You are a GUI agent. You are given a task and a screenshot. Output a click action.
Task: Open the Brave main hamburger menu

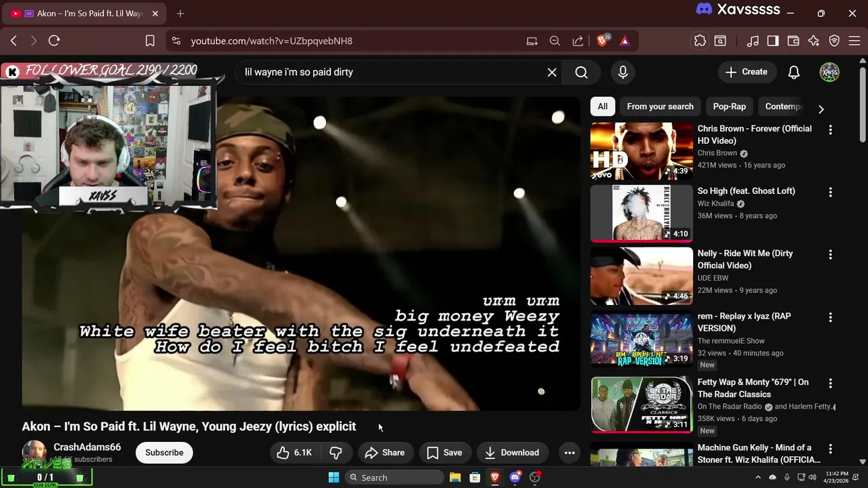point(855,41)
